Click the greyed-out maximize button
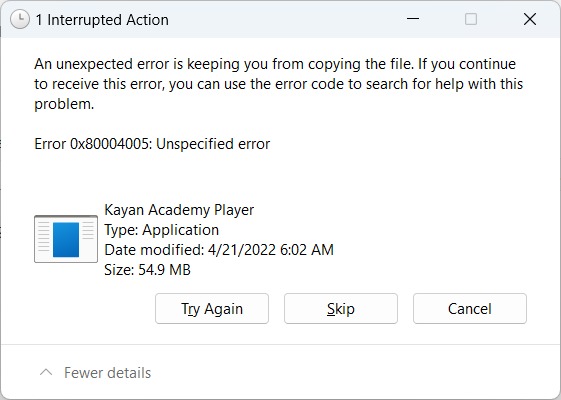Viewport: 561px width, 400px height. (471, 19)
